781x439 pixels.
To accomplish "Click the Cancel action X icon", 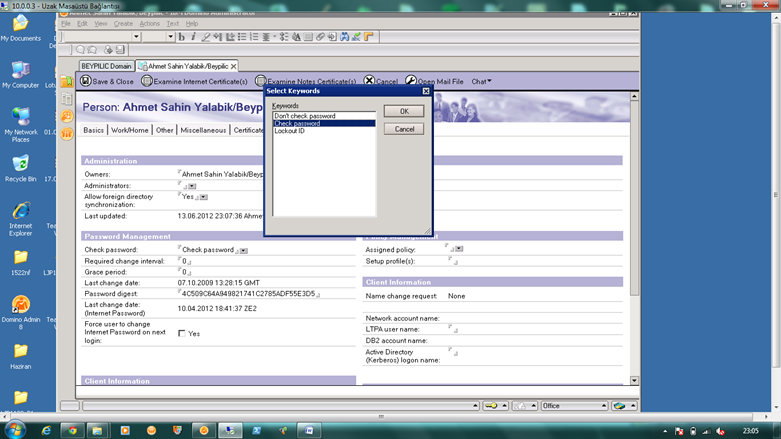I will click(x=369, y=81).
